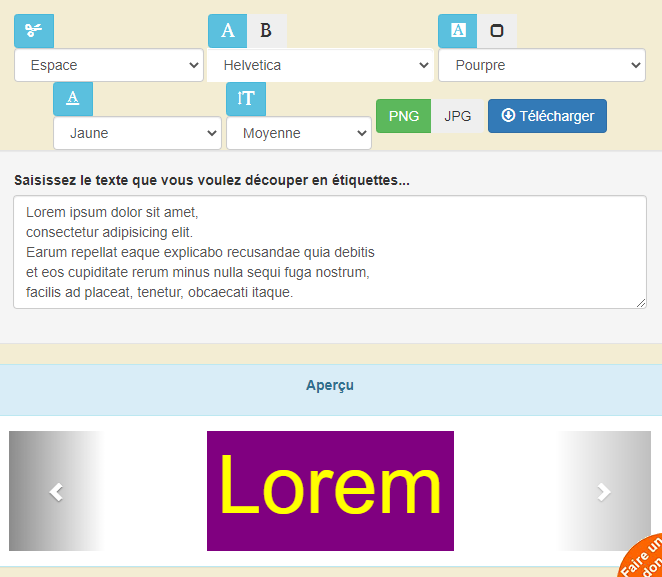Advance to the next preview slide
The height and width of the screenshot is (577, 662).
coord(604,491)
